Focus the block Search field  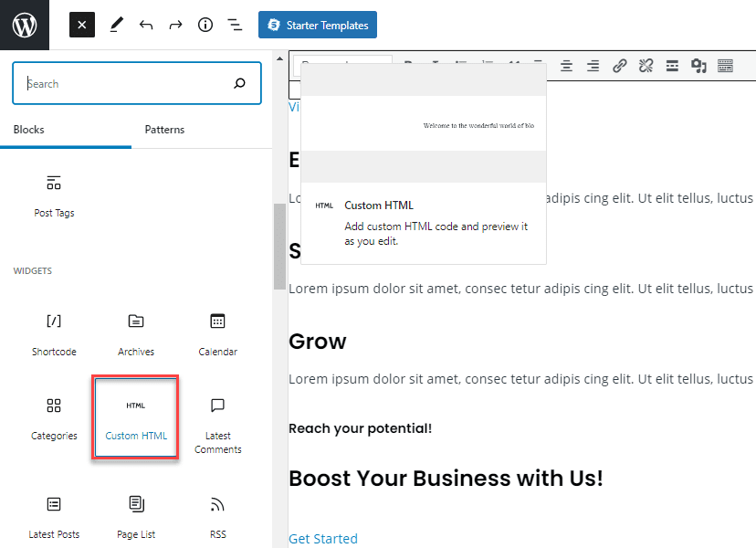point(128,84)
